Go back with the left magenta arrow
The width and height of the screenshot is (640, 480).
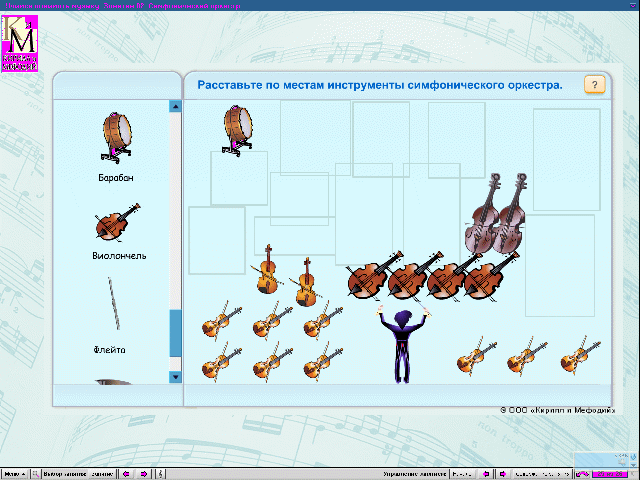pyautogui.click(x=126, y=474)
